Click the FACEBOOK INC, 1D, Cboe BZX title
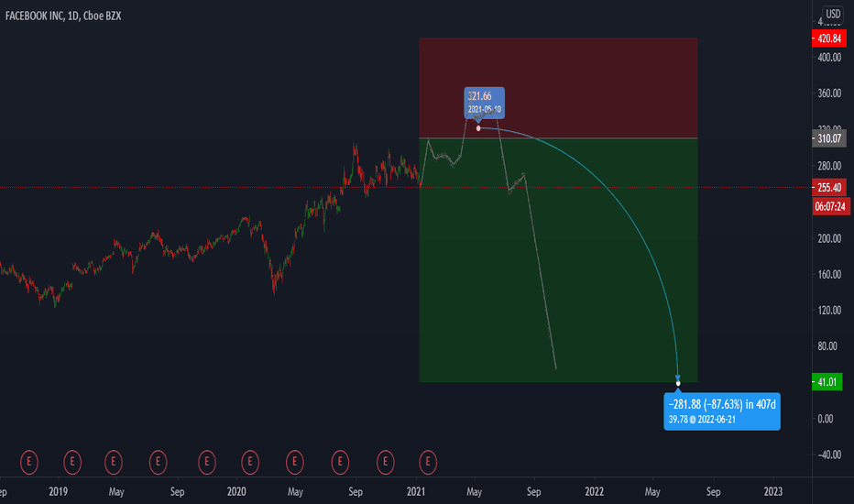The height and width of the screenshot is (504, 854). [x=63, y=16]
